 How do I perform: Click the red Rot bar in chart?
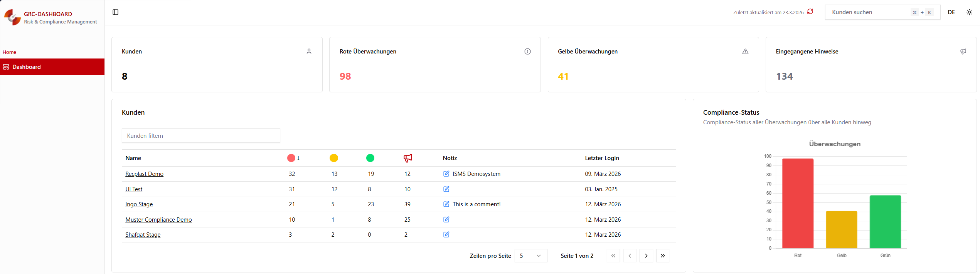(798, 204)
